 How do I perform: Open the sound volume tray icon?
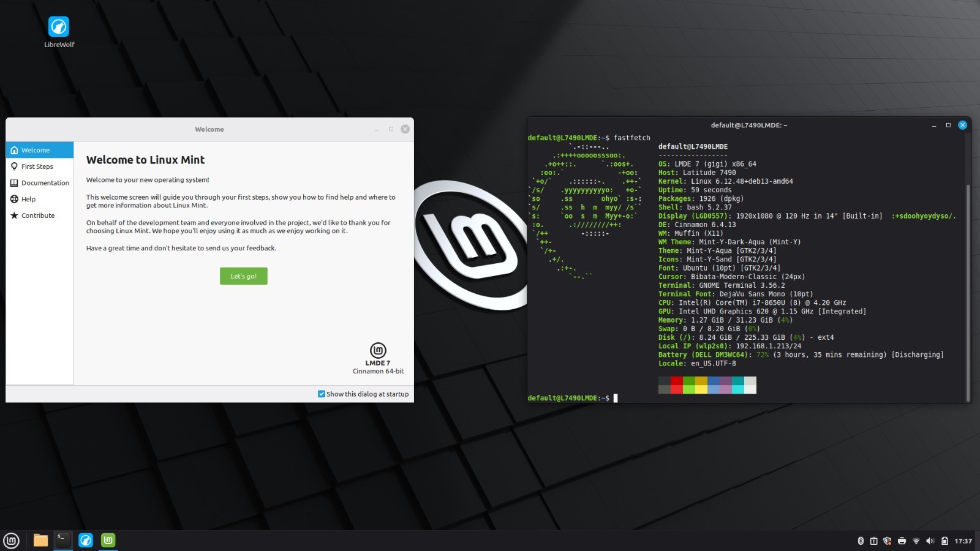click(x=930, y=541)
